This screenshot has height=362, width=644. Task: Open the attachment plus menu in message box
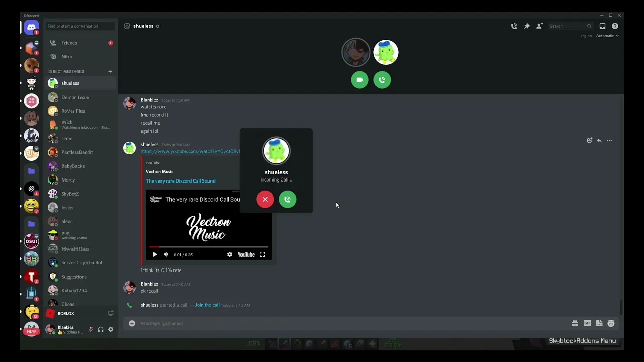pyautogui.click(x=132, y=323)
